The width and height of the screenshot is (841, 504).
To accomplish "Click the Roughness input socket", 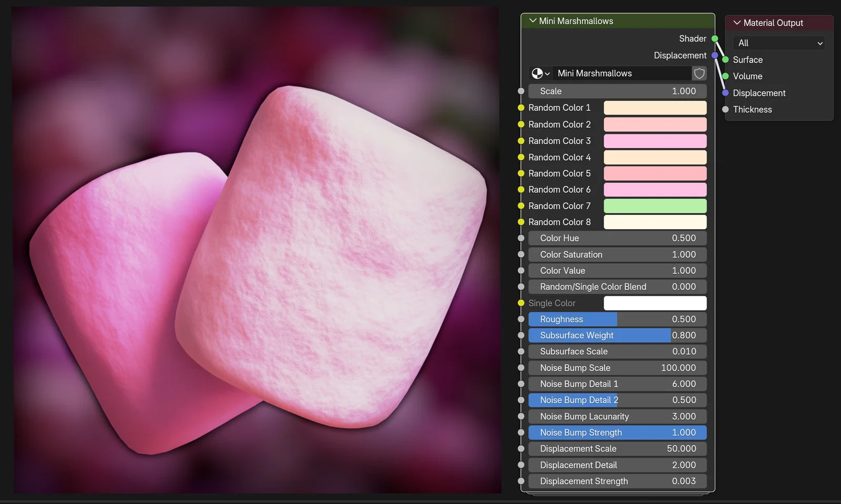I will tap(521, 319).
